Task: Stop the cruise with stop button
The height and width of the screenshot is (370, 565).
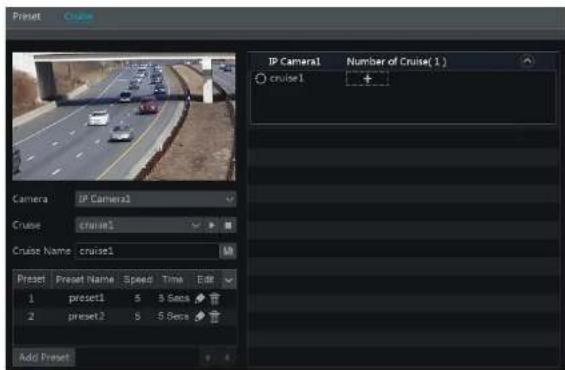Action: coord(228,226)
